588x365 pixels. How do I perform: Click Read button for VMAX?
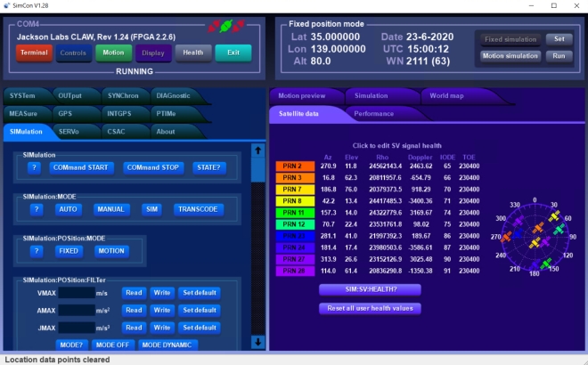pyautogui.click(x=134, y=293)
